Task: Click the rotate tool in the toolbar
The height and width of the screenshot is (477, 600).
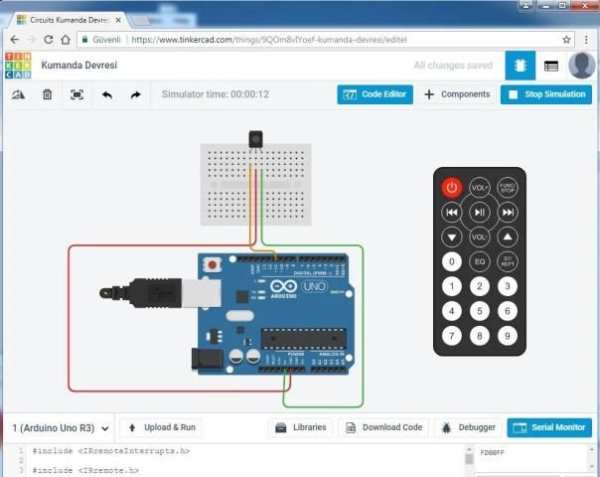Action: pos(18,94)
